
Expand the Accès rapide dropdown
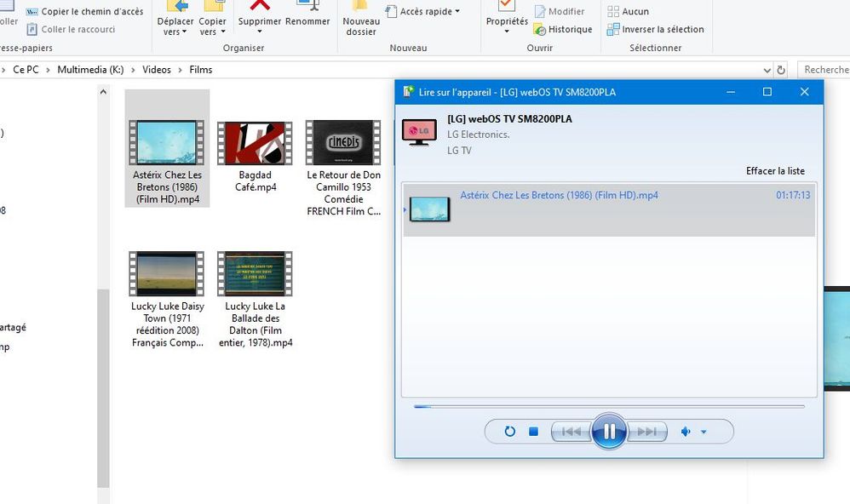coord(422,12)
